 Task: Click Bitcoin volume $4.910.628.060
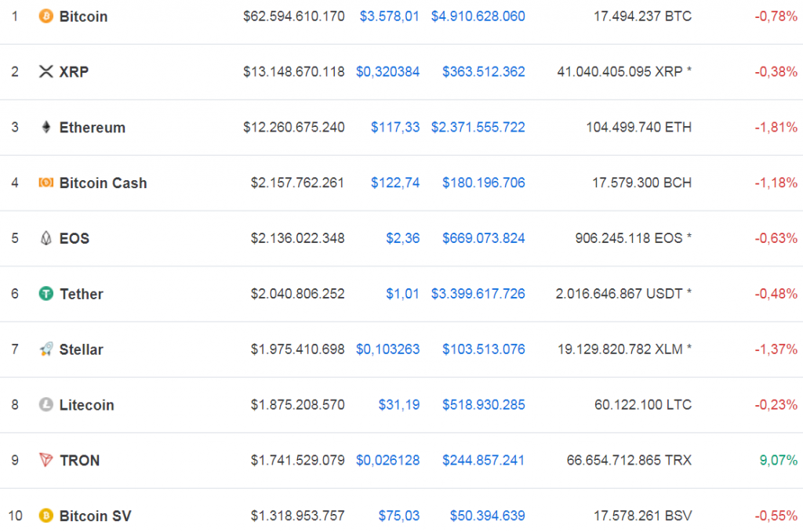tap(478, 16)
